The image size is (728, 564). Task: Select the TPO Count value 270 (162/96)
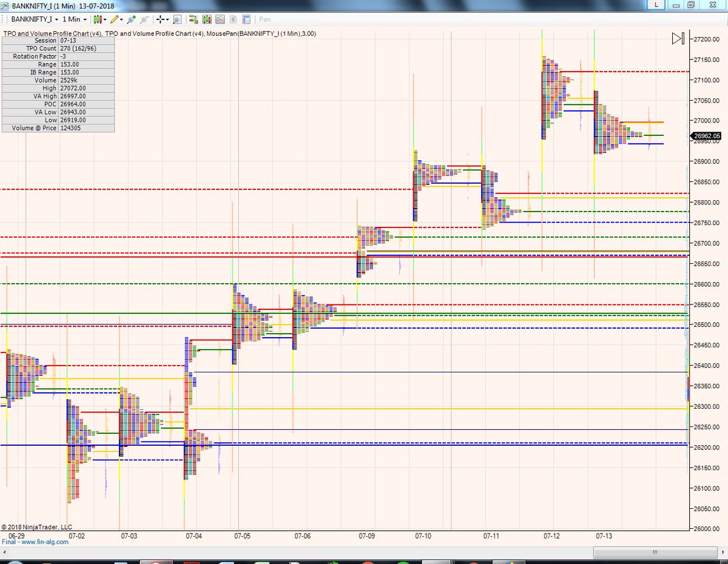[86, 49]
